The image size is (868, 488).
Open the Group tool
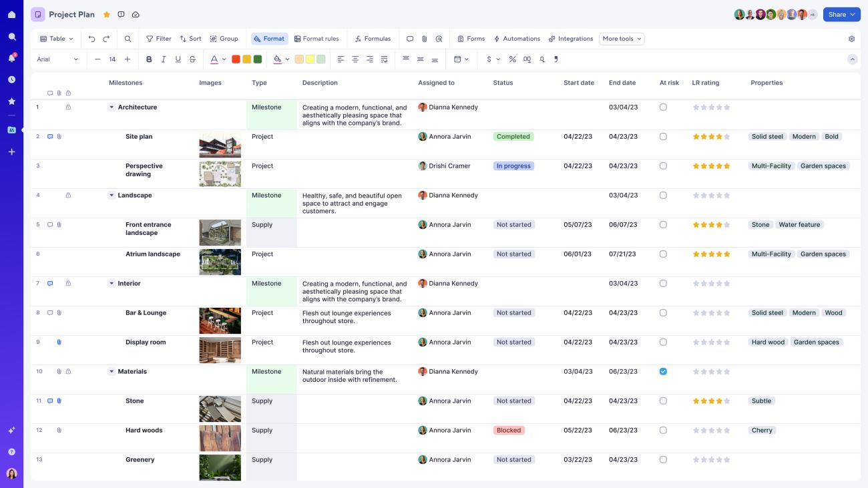pos(224,38)
